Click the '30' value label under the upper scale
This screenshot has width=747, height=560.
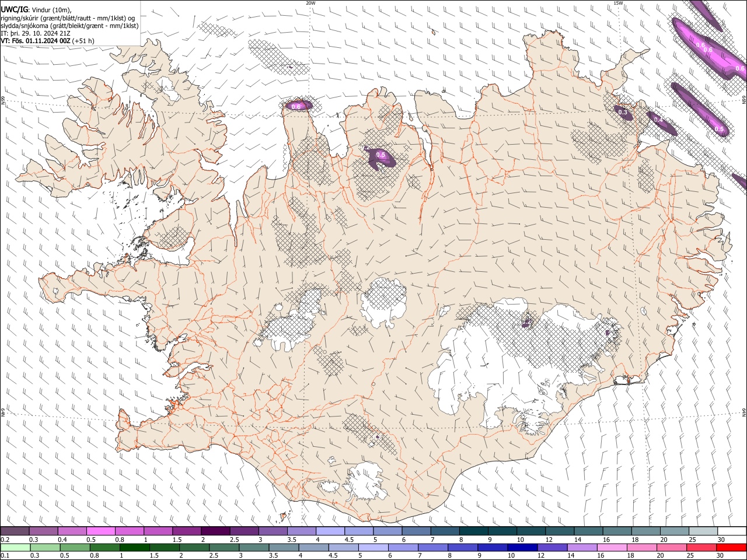[x=721, y=540]
